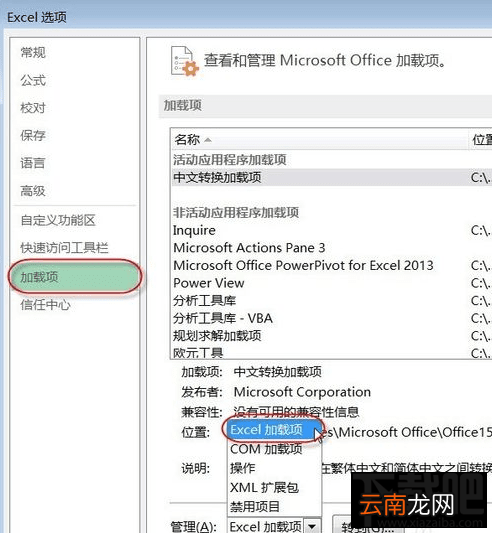Choose XML 扩展包 option
The width and height of the screenshot is (492, 533).
click(274, 488)
